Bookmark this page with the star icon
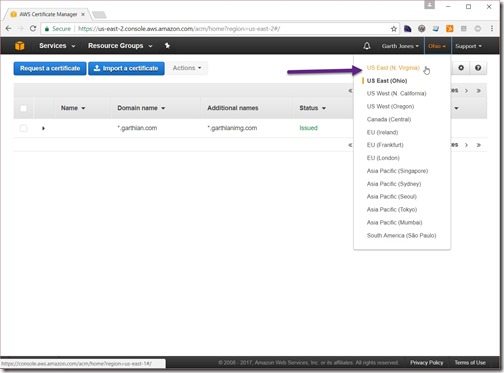This screenshot has width=504, height=373. [x=394, y=29]
